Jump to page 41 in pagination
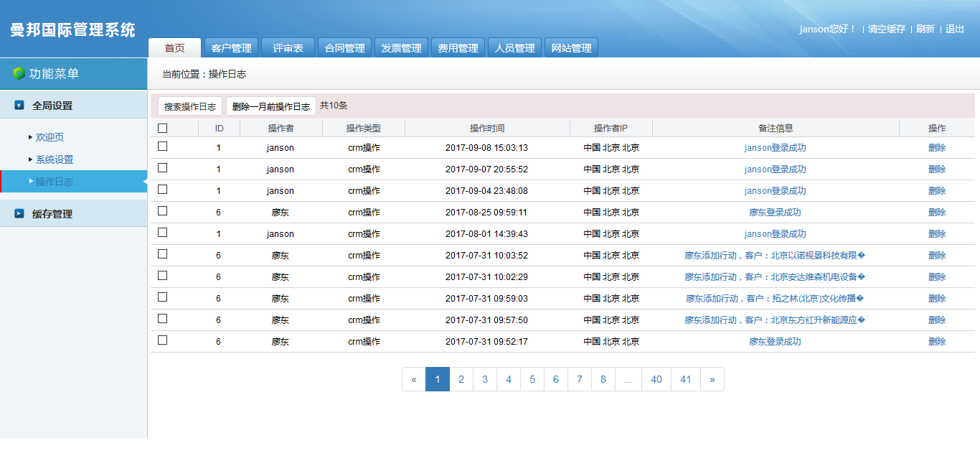980x456 pixels. point(685,379)
